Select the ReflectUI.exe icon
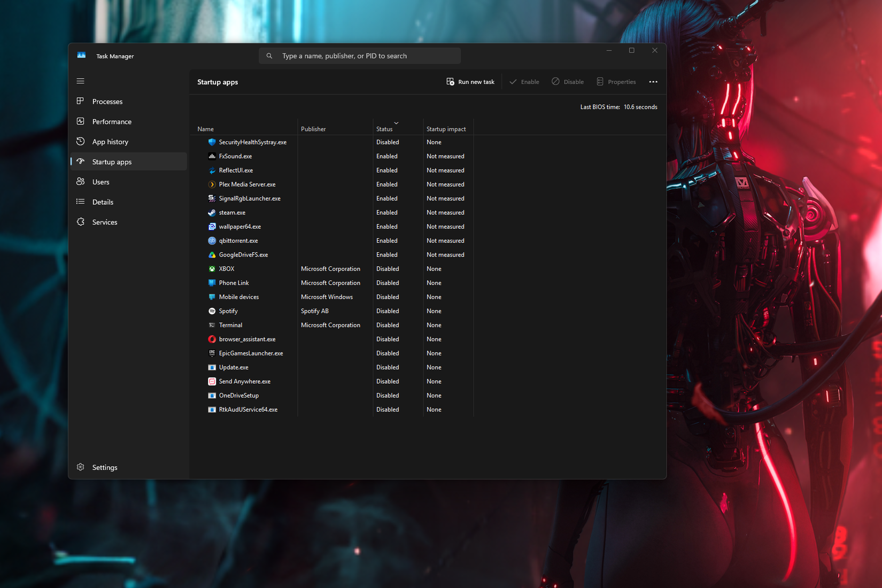Screen dimensions: 882x588 pos(212,171)
